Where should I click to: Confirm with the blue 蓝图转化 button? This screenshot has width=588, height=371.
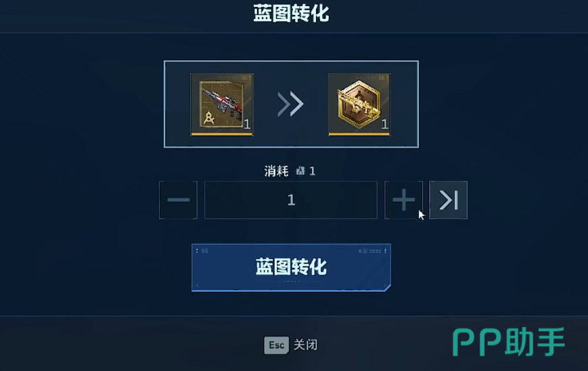click(291, 267)
